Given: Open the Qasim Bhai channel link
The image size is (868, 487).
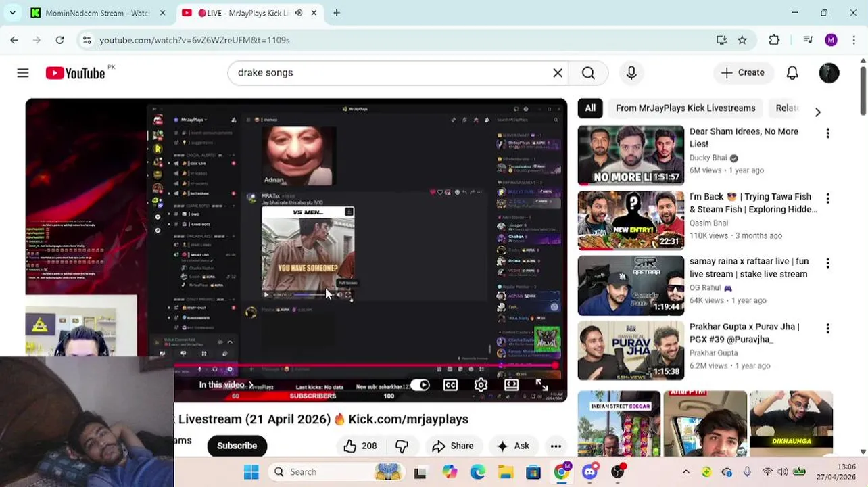Looking at the screenshot, I should 708,223.
